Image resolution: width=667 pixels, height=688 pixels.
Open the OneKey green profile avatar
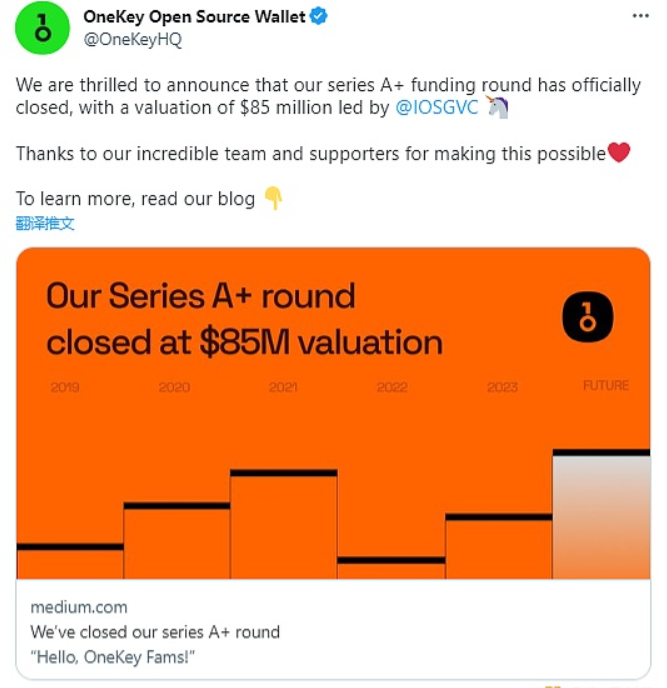pos(42,28)
